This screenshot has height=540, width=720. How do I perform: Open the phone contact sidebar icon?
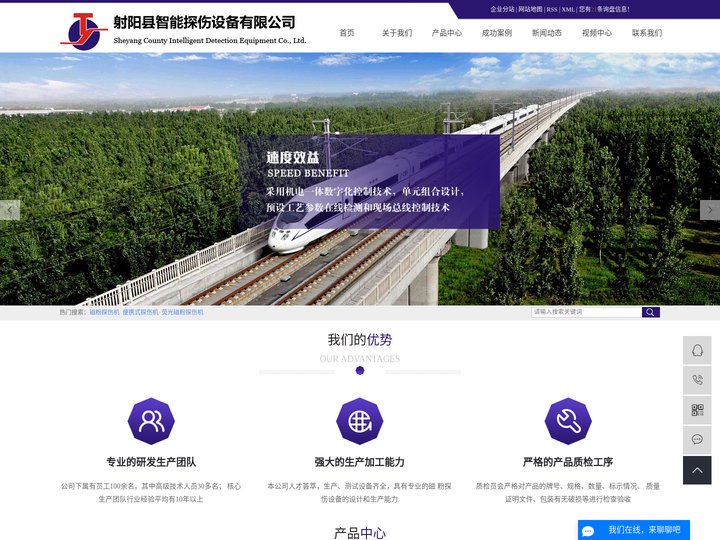coord(697,380)
